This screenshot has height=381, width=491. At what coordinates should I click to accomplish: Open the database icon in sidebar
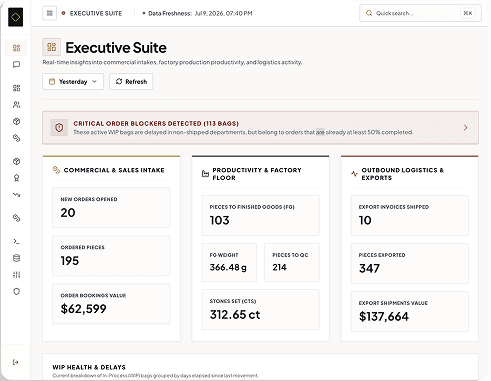[16, 258]
